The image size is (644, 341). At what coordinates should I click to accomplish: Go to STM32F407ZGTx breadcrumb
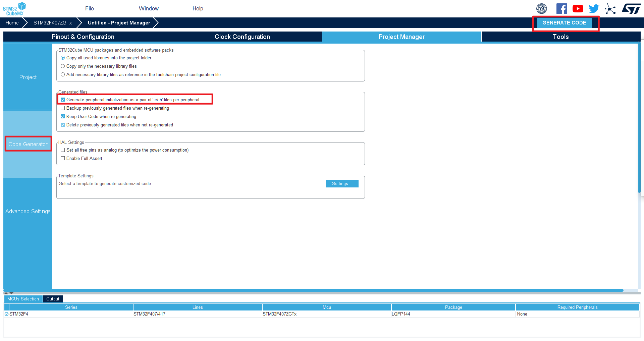click(x=53, y=23)
